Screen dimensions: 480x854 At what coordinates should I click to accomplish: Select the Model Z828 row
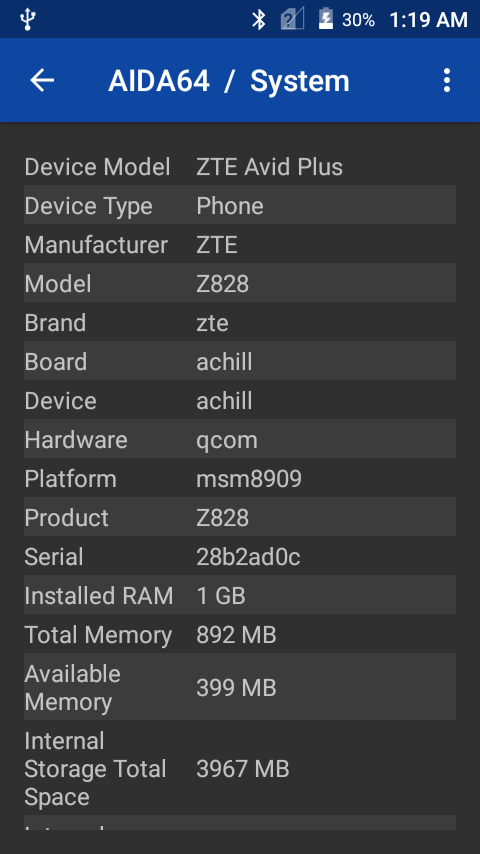pyautogui.click(x=240, y=283)
